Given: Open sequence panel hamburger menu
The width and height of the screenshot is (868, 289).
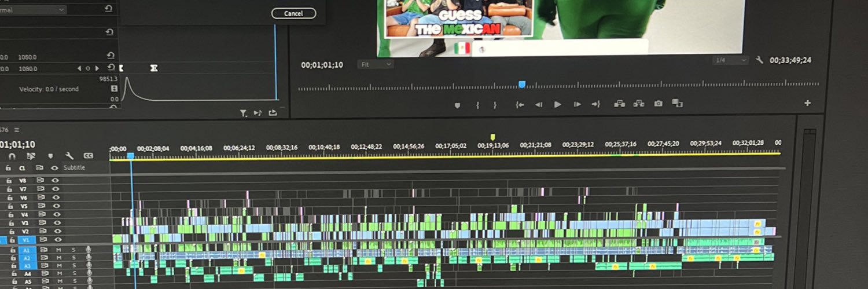Looking at the screenshot, I should (17, 130).
